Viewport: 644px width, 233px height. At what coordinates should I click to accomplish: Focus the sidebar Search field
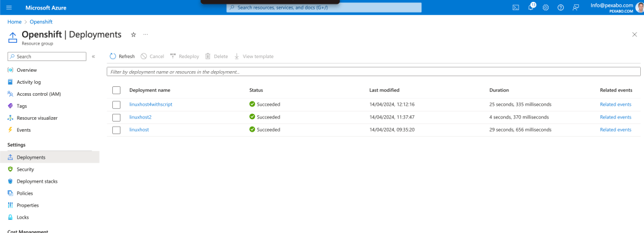(47, 56)
